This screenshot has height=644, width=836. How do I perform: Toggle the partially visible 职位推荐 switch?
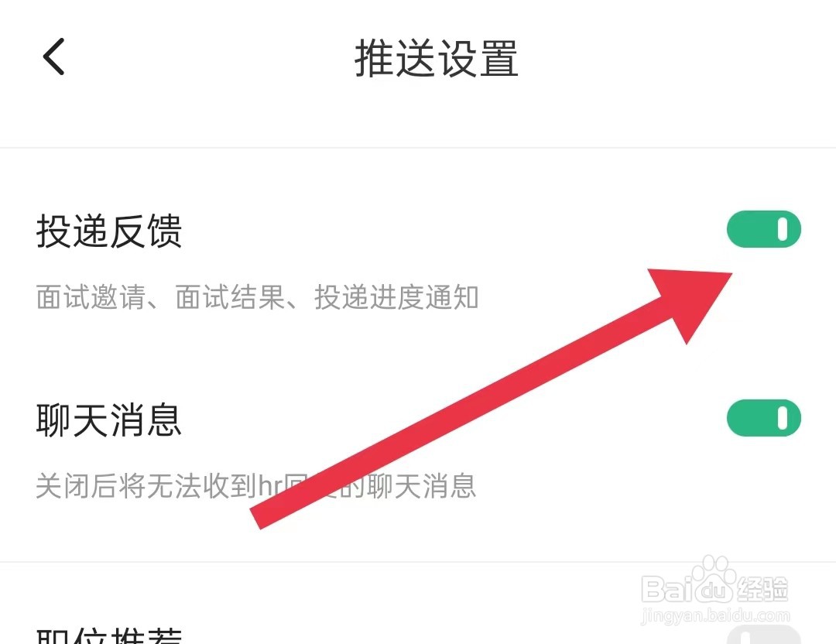tap(763, 635)
